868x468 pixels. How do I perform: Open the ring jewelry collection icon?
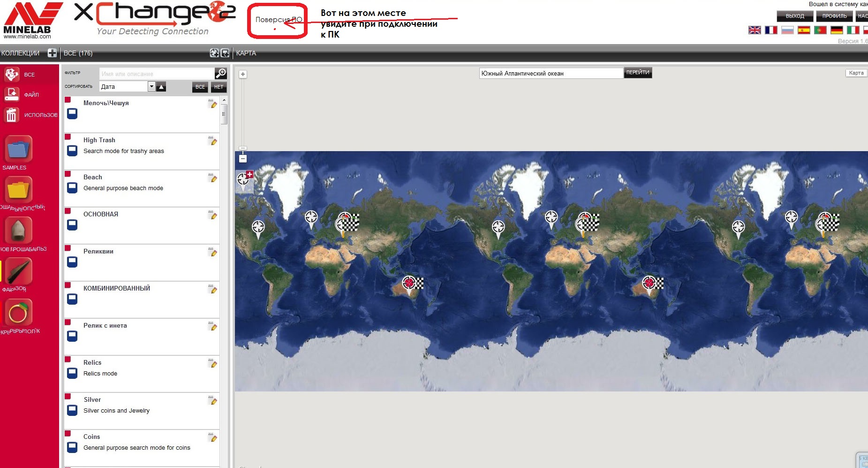point(18,313)
